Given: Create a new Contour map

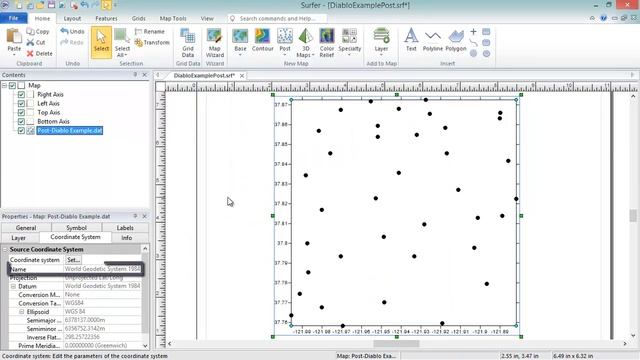Looking at the screenshot, I should click(262, 40).
